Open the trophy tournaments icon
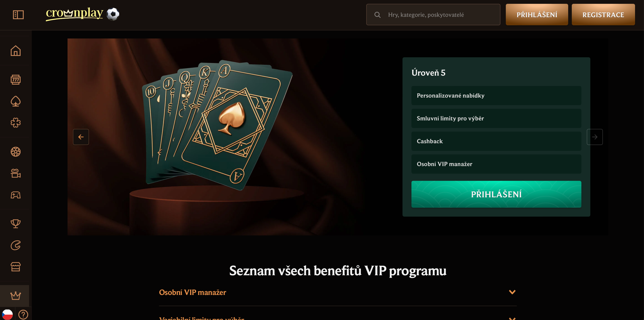 (15, 224)
